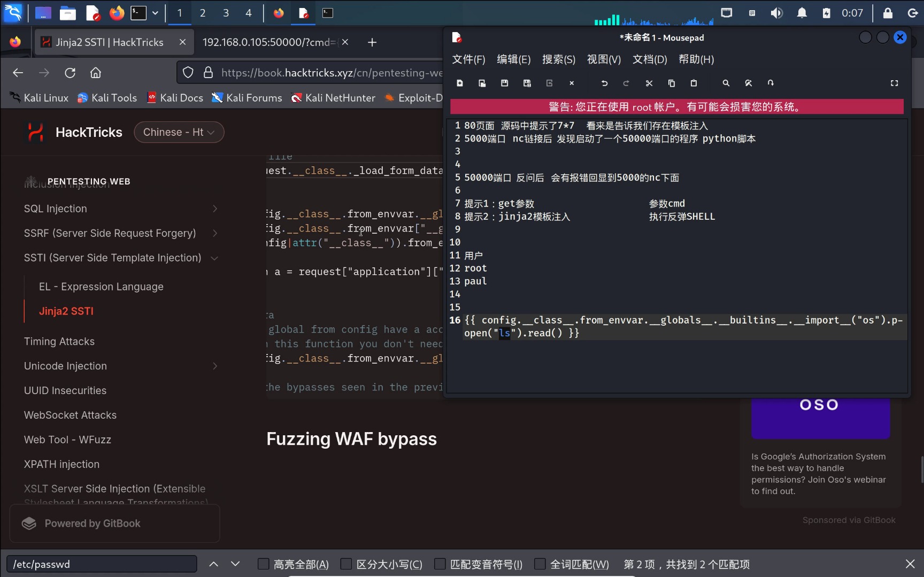This screenshot has width=924, height=577.
Task: Click the Save As icon in Mousepad toolbar
Action: pos(527,83)
